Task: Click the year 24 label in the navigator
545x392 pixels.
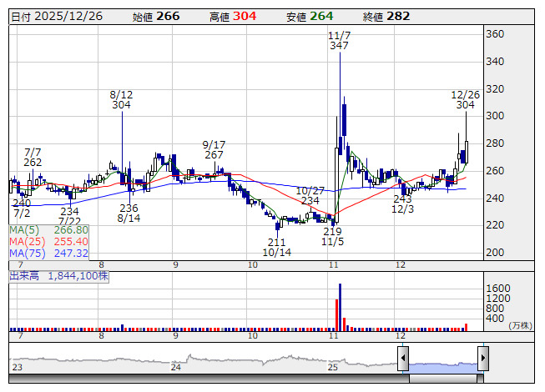Action: tap(176, 367)
